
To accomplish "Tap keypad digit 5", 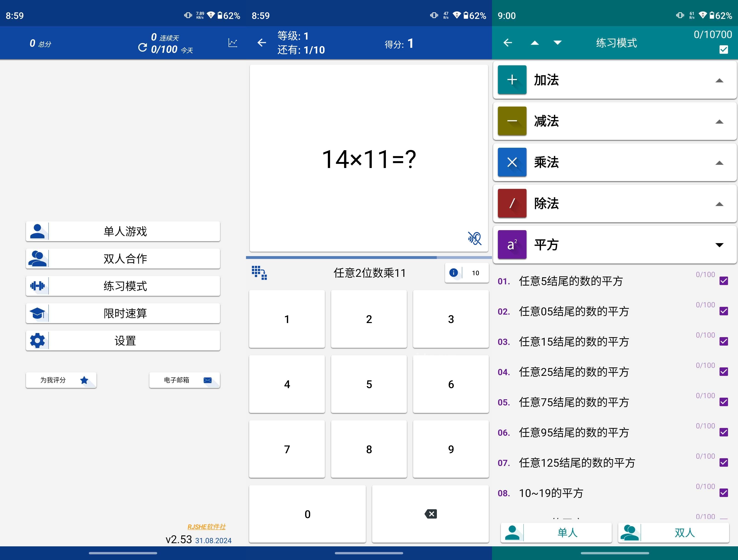I will pos(369,384).
